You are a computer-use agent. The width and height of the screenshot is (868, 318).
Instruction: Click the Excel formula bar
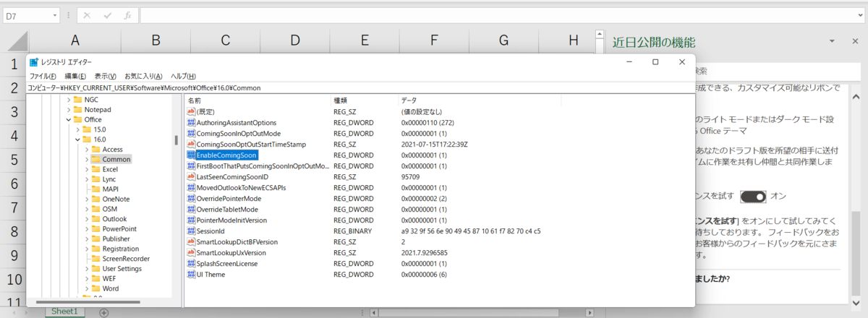[x=502, y=15]
